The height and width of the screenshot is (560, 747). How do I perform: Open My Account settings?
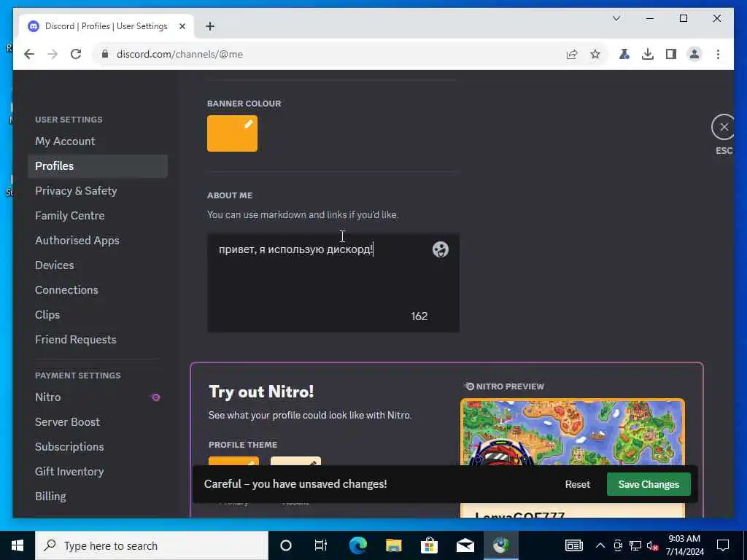pyautogui.click(x=98, y=141)
